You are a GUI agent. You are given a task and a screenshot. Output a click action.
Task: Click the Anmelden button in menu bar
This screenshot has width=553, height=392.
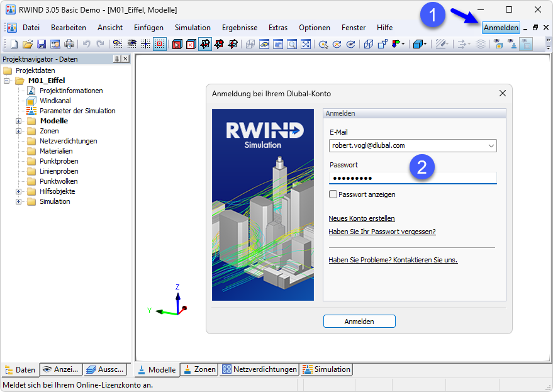tap(501, 28)
